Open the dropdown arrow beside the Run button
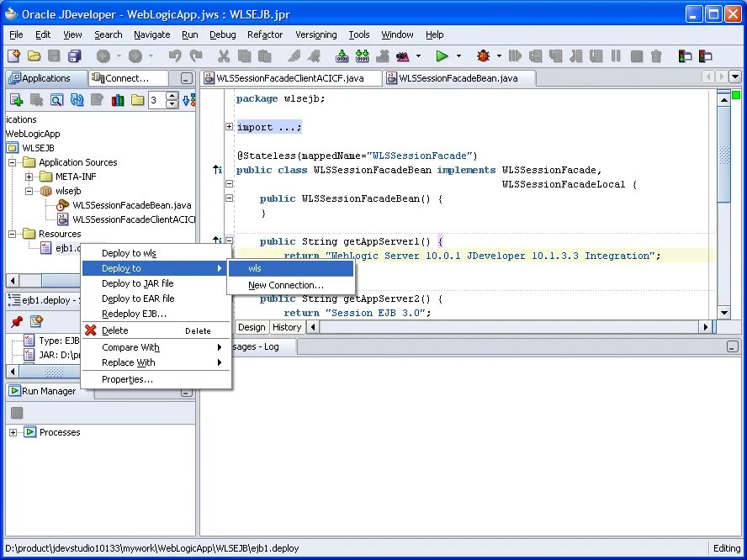 click(458, 56)
